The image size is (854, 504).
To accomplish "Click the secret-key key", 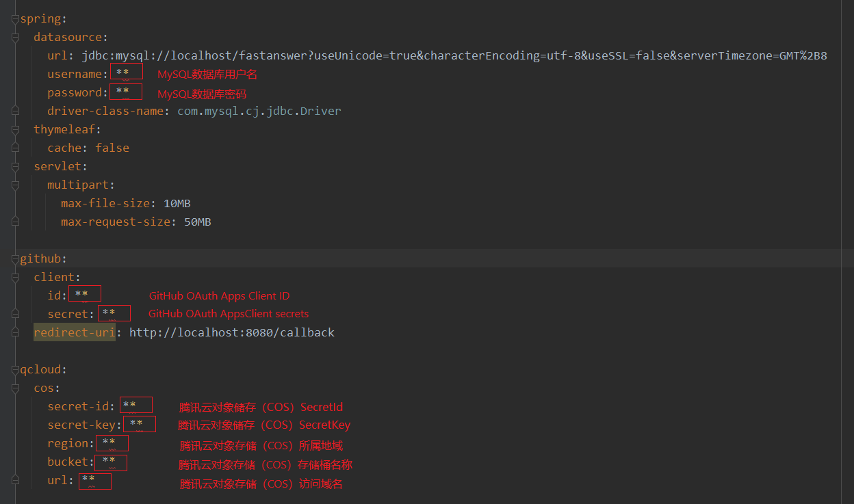I will (81, 425).
